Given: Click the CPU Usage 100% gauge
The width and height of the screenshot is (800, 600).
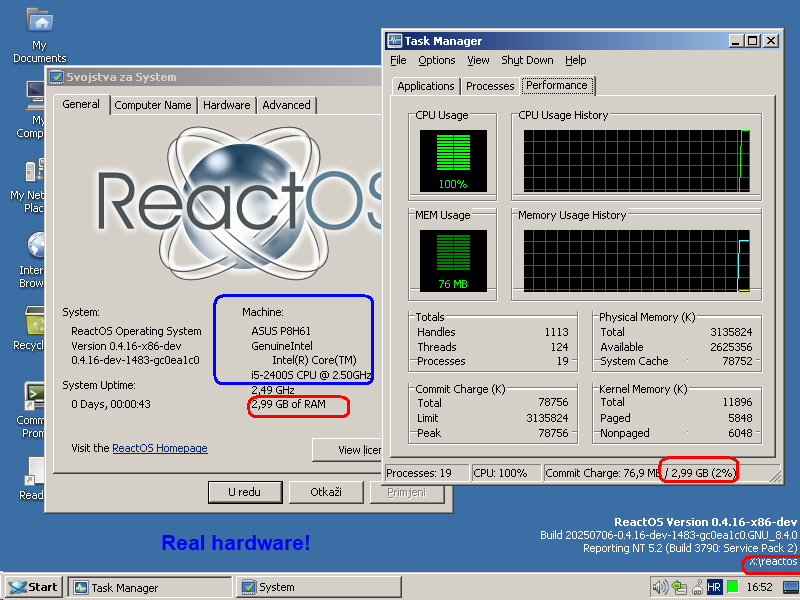Looking at the screenshot, I should 453,161.
